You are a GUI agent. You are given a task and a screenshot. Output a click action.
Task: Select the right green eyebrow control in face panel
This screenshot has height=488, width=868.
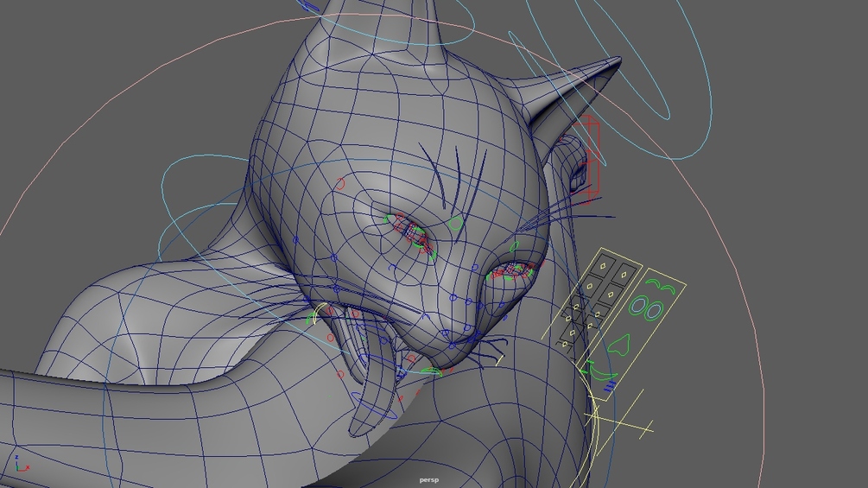coord(667,289)
